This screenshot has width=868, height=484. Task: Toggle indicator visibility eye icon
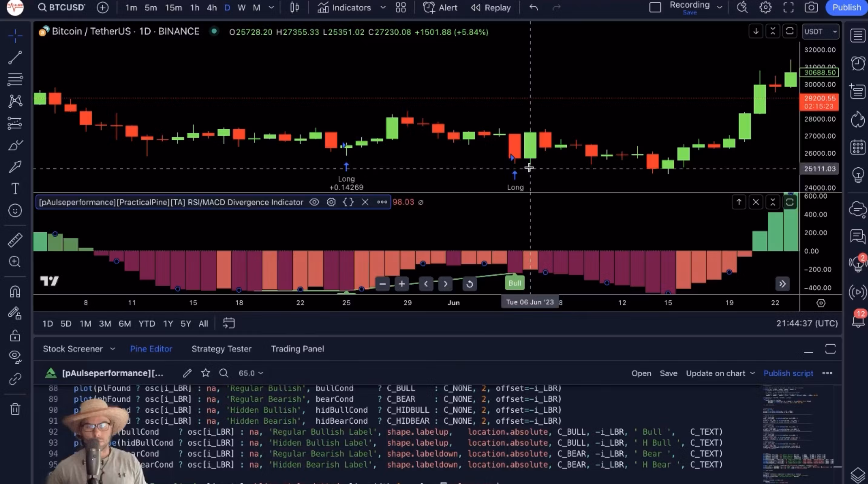coord(314,202)
